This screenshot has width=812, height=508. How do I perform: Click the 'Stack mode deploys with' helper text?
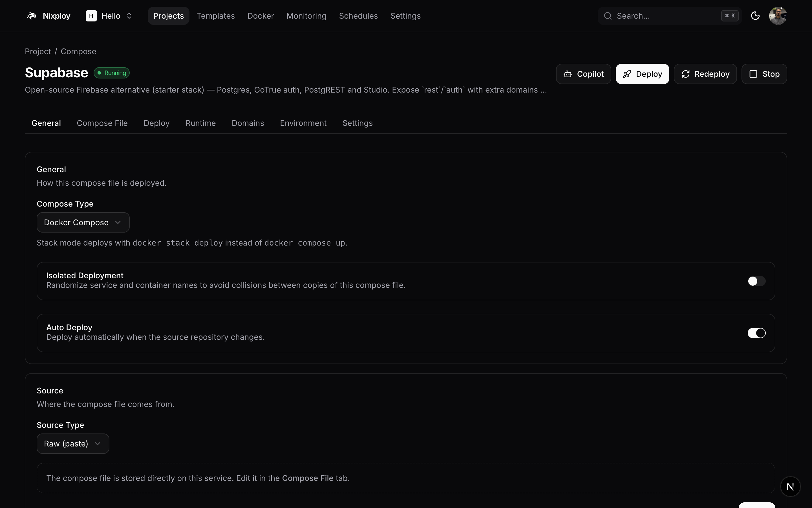tap(192, 243)
